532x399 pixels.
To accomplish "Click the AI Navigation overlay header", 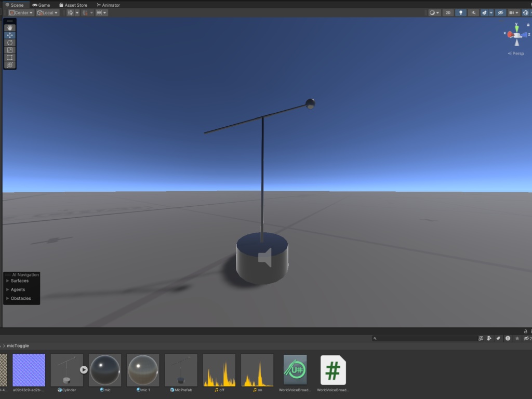I will 22,274.
